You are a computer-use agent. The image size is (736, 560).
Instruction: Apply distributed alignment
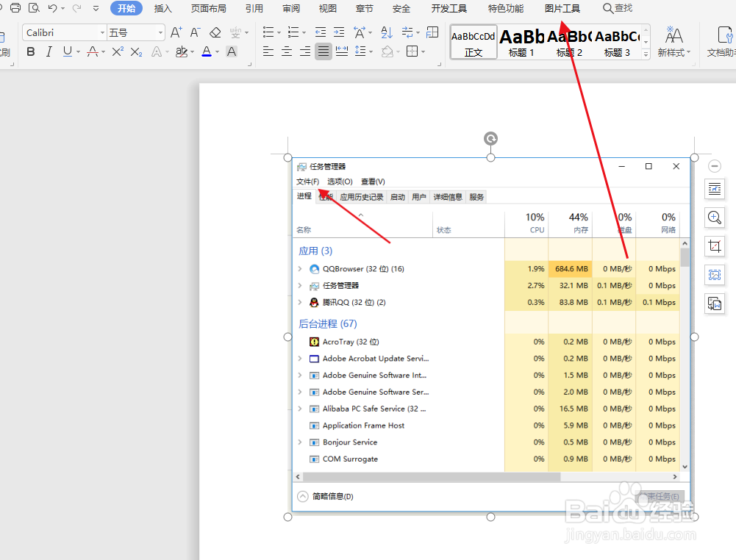(342, 51)
